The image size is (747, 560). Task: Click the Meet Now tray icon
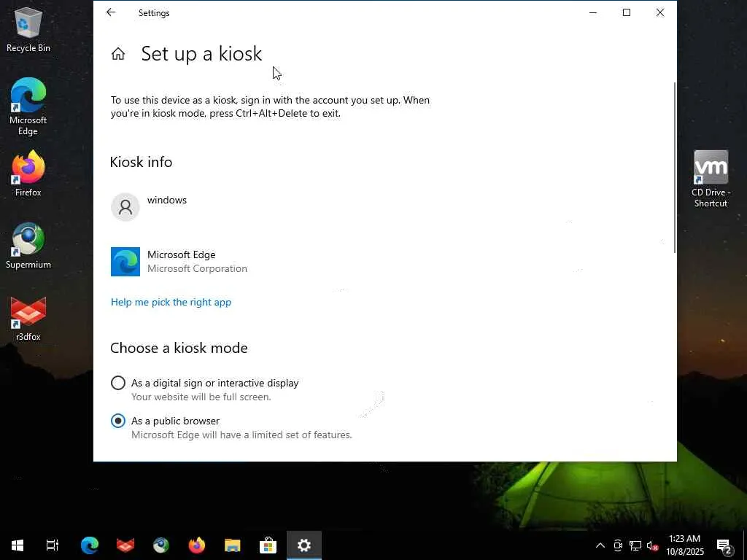pyautogui.click(x=618, y=545)
